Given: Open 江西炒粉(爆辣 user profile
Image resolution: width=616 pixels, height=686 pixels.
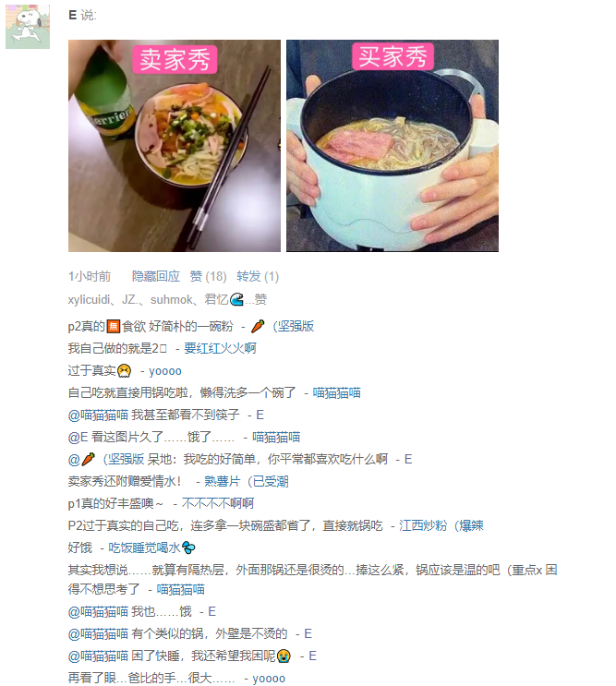Looking at the screenshot, I should point(441,525).
